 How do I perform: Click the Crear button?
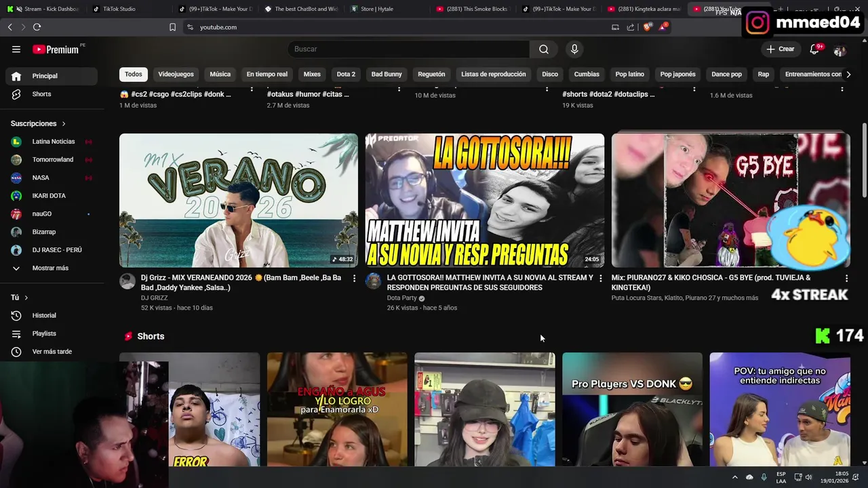[x=780, y=49]
